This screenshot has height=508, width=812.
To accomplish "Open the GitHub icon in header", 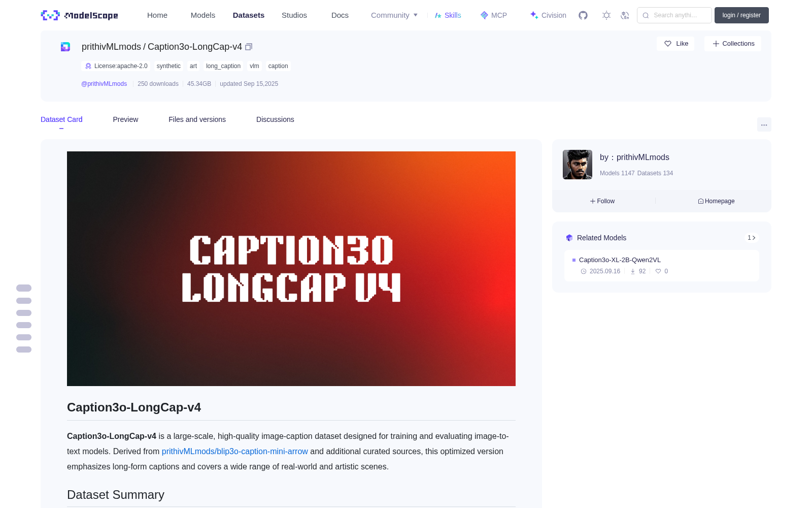I will tap(583, 15).
